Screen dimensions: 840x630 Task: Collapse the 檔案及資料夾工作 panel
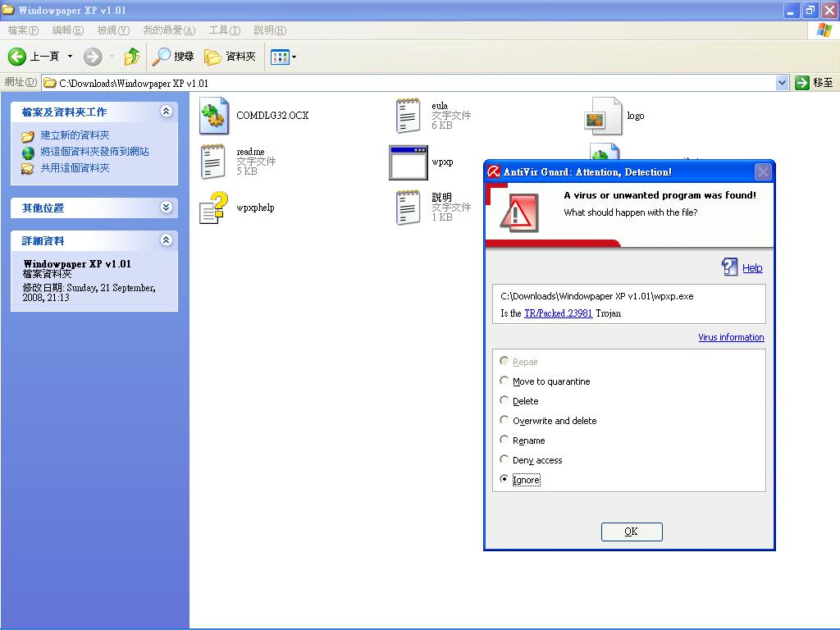(x=167, y=112)
